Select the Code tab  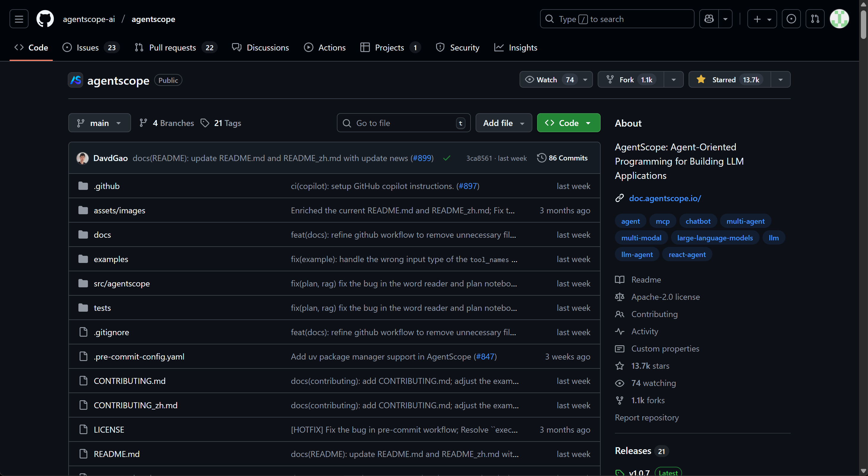[x=31, y=48]
